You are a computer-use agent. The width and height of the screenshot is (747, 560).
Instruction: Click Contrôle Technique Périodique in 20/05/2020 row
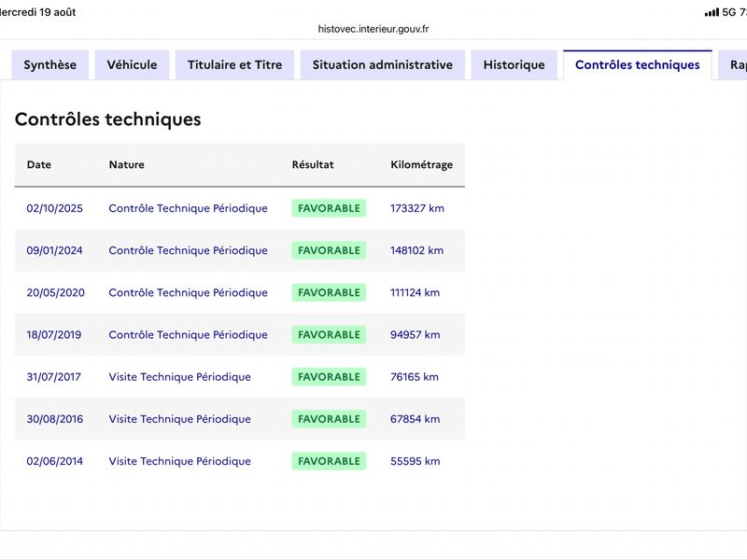tap(189, 293)
